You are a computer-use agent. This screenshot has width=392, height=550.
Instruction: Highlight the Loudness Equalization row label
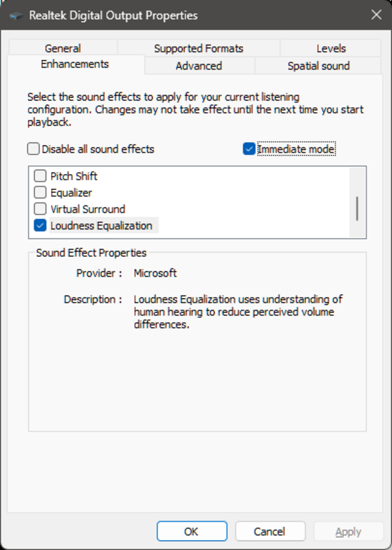(101, 226)
